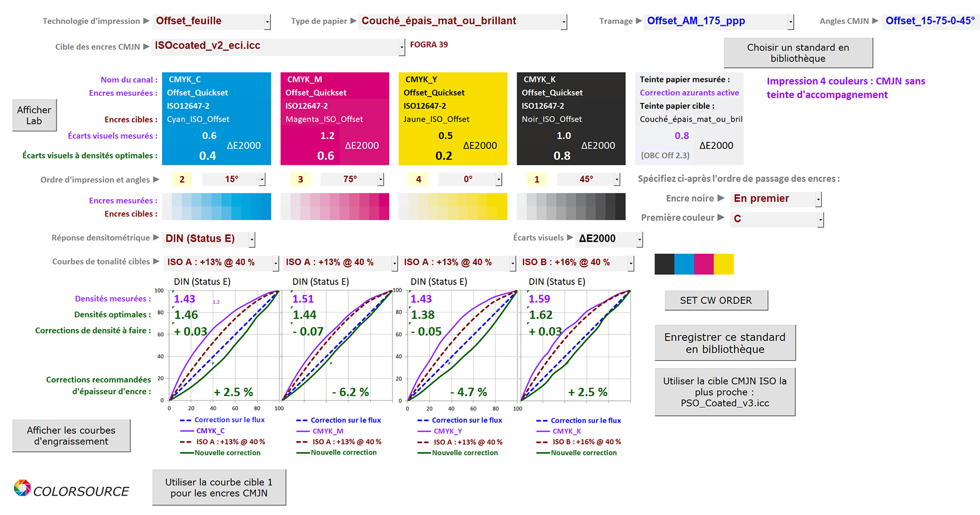Open the cyan tonal curve ISO A dropdown

pos(276,263)
